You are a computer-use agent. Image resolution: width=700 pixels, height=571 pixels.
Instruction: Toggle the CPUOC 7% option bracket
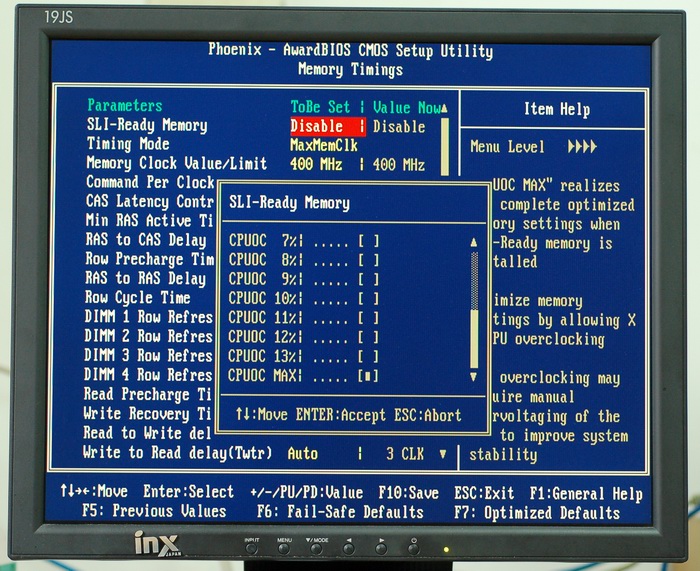(368, 242)
